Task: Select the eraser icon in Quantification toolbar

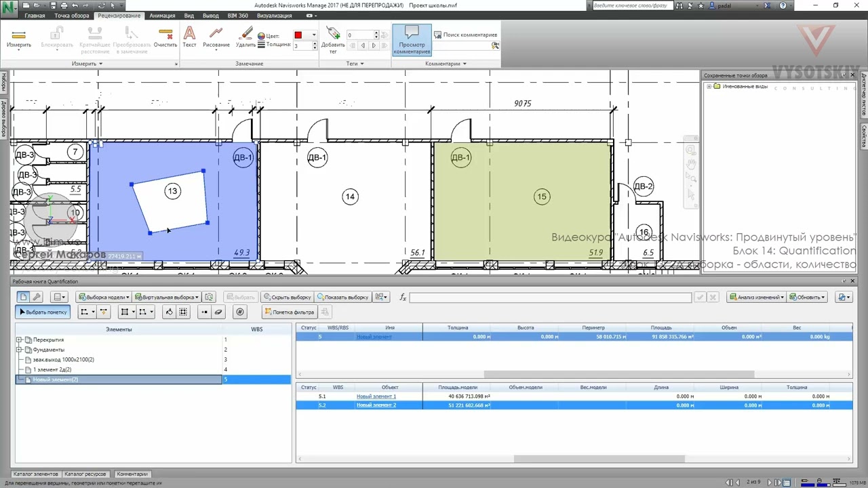Action: [x=218, y=312]
